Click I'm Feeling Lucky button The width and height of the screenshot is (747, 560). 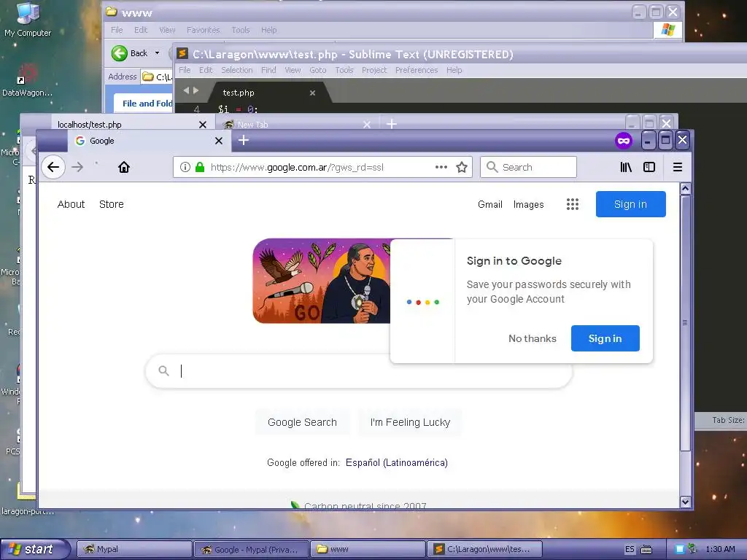tap(410, 422)
